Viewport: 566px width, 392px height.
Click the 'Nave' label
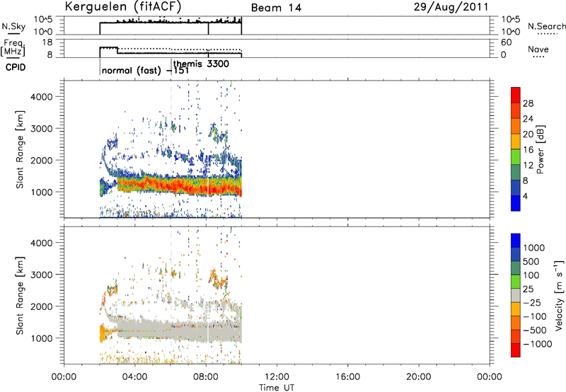coord(538,49)
